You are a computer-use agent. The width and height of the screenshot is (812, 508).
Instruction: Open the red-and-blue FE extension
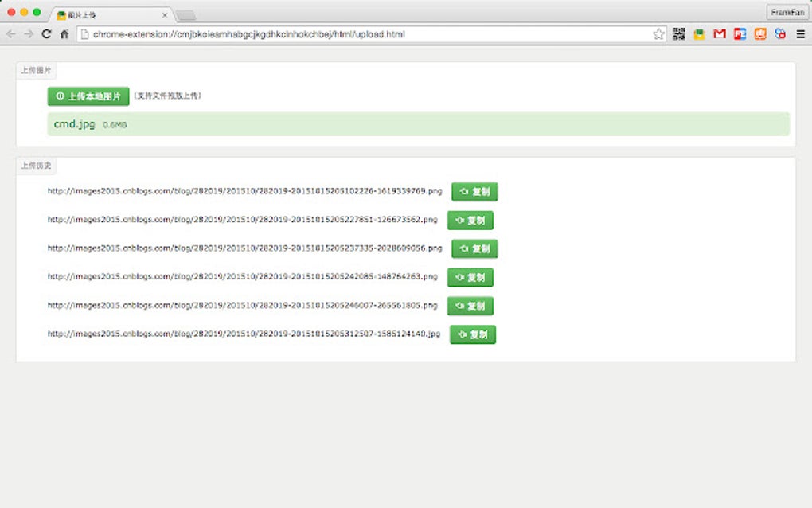(x=739, y=34)
